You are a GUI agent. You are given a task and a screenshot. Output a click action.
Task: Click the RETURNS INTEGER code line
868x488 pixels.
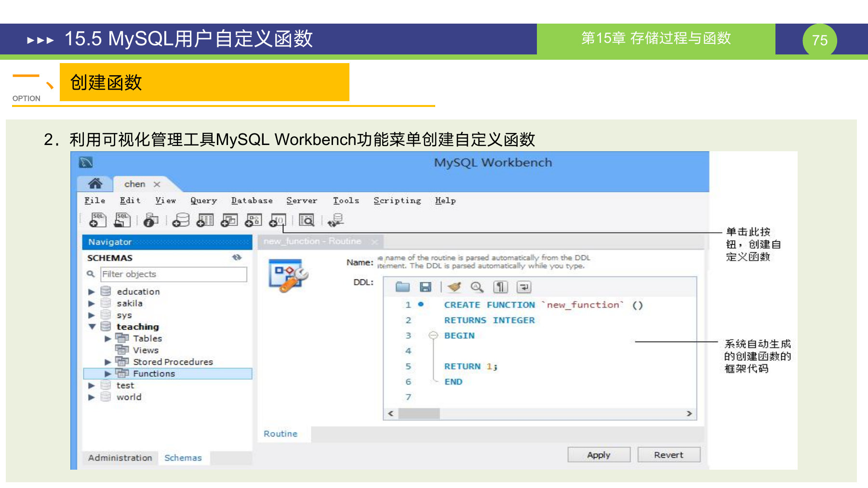[489, 320]
